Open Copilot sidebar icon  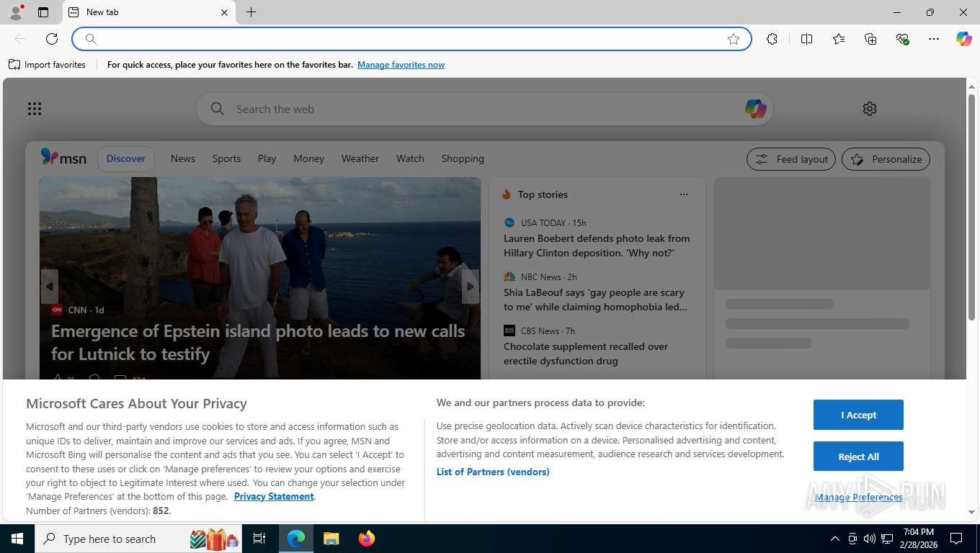[x=964, y=39]
